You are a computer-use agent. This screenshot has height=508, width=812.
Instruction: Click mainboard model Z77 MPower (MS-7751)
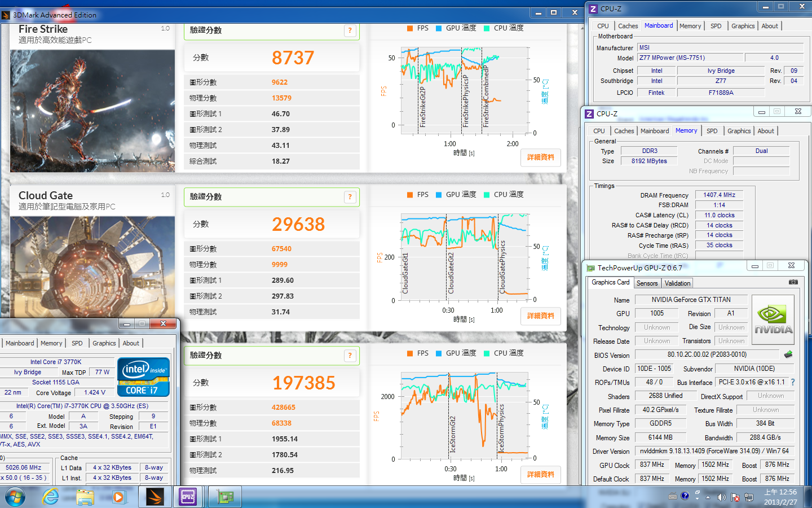click(x=690, y=58)
